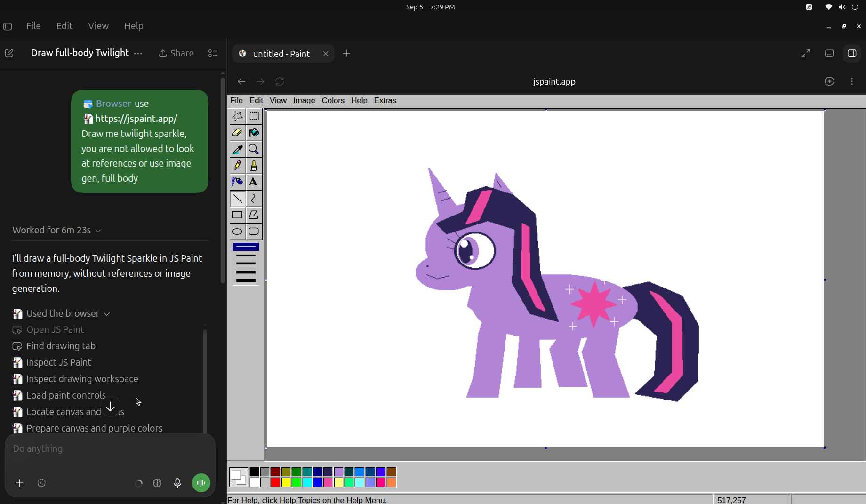Pick the Text tool

tap(254, 182)
